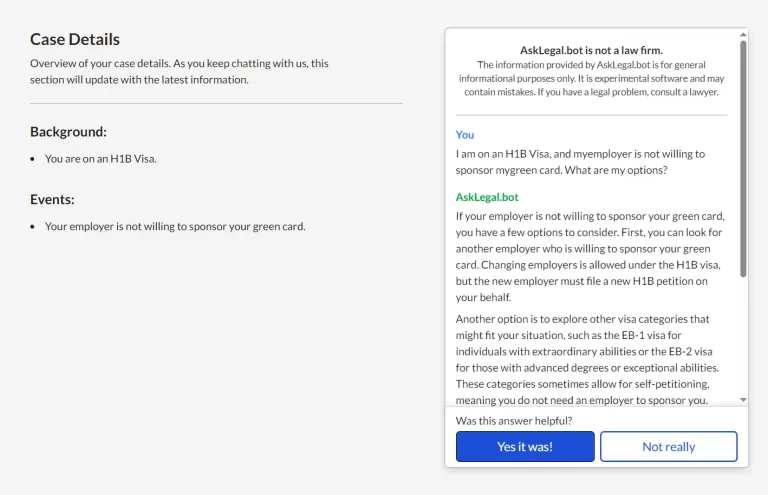Viewport: 768px width, 495px height.
Task: Click the blue "You" sender label
Action: pos(465,134)
